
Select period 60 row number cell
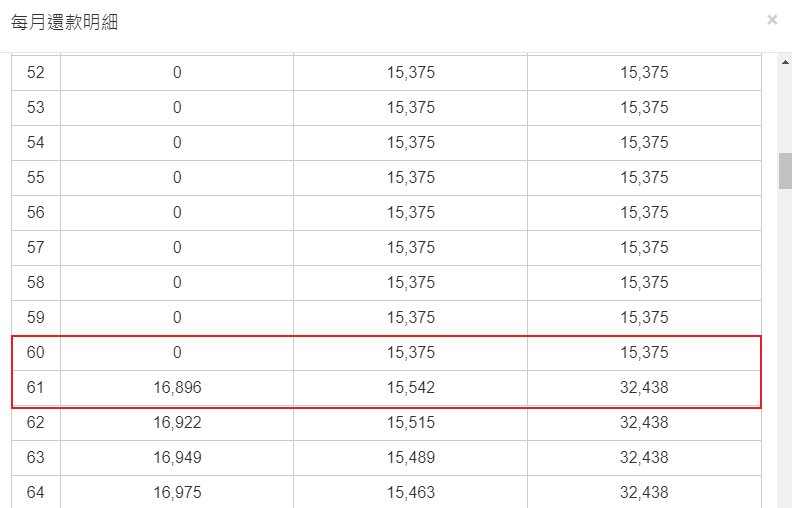coord(36,352)
